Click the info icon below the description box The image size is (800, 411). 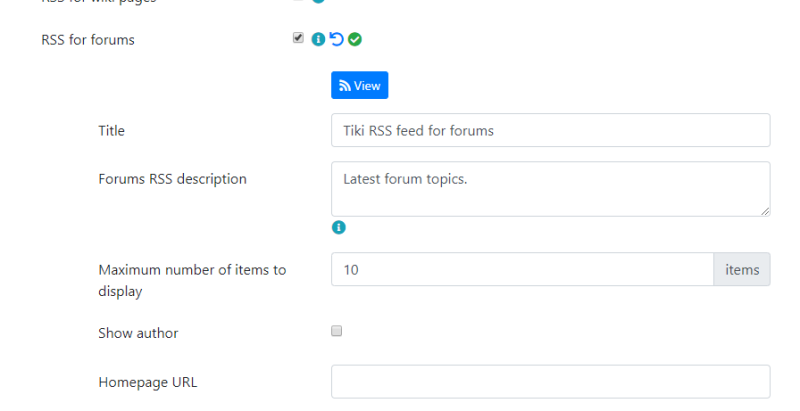tap(338, 227)
